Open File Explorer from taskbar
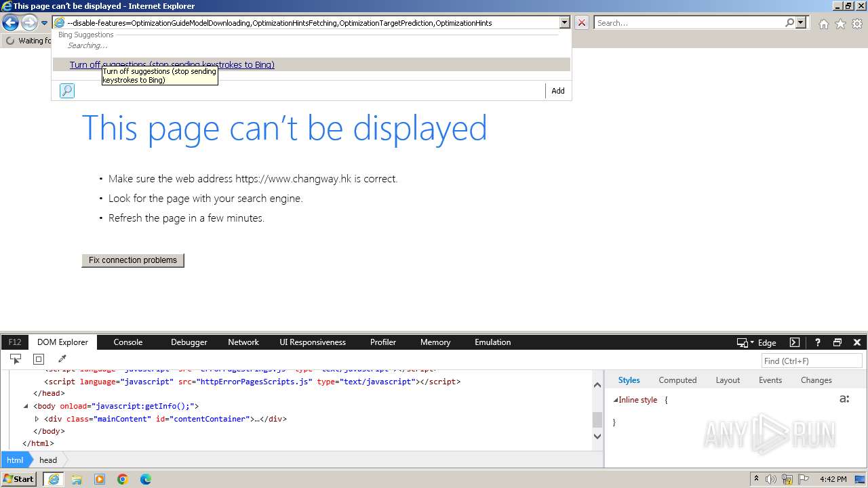 pyautogui.click(x=77, y=479)
